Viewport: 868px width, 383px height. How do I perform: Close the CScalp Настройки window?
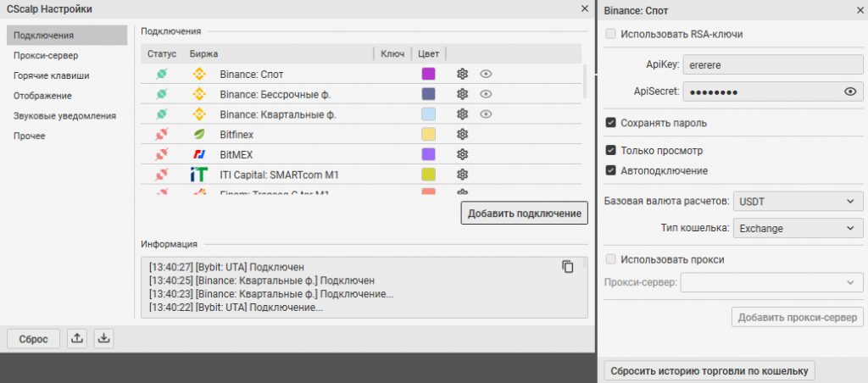[x=585, y=8]
